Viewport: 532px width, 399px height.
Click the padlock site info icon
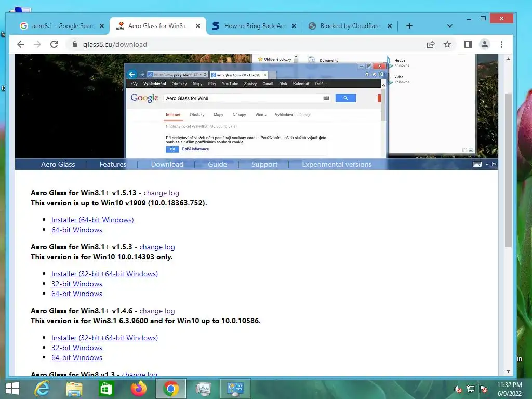click(75, 45)
